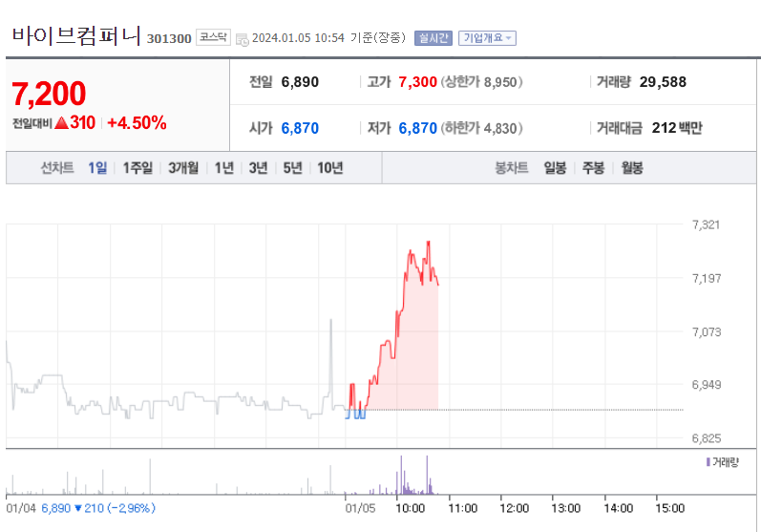Click the 11:00 time axis label
The width and height of the screenshot is (761, 532).
click(462, 508)
